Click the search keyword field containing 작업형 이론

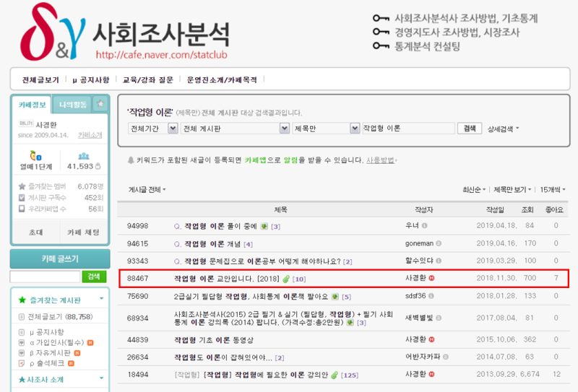tap(408, 129)
